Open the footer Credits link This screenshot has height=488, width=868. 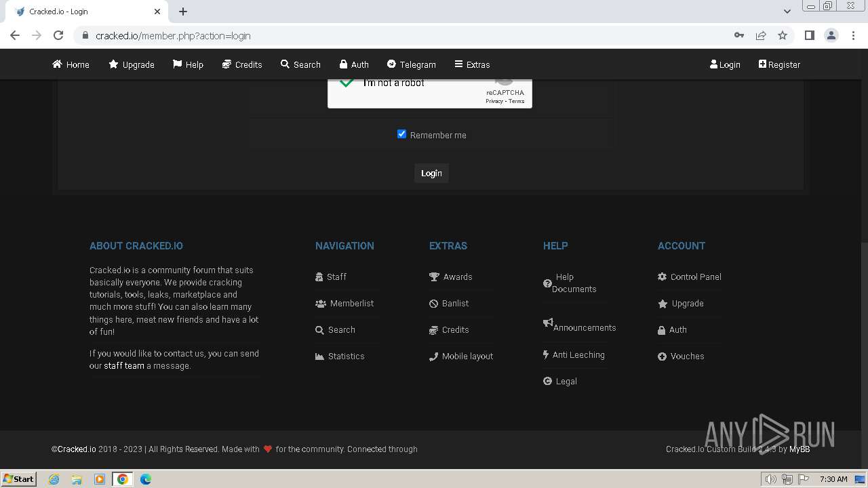coord(449,329)
